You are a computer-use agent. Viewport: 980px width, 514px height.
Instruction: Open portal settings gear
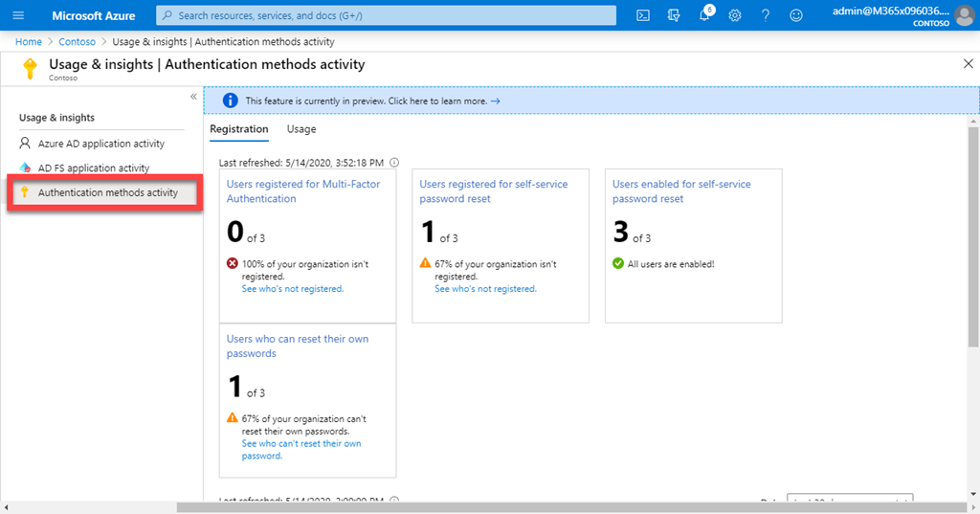[x=735, y=15]
